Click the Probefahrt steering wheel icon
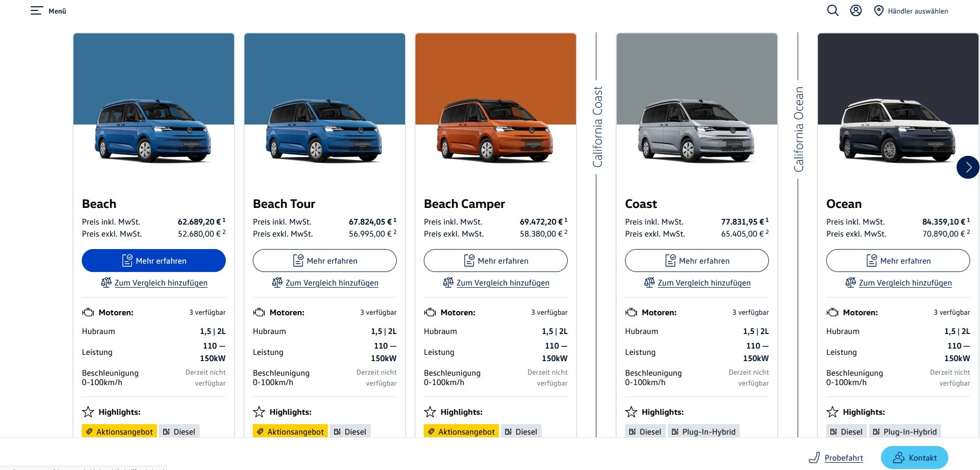 click(814, 457)
